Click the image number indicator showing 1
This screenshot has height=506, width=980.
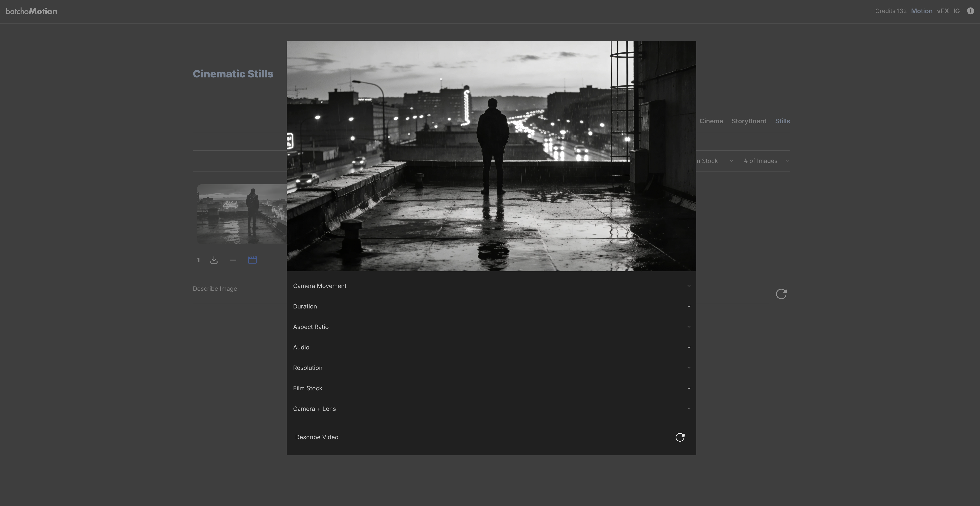198,260
